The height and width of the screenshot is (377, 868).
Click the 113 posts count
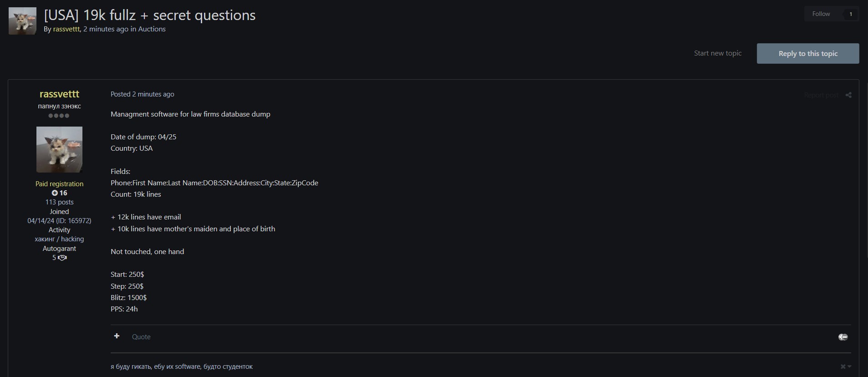(59, 202)
